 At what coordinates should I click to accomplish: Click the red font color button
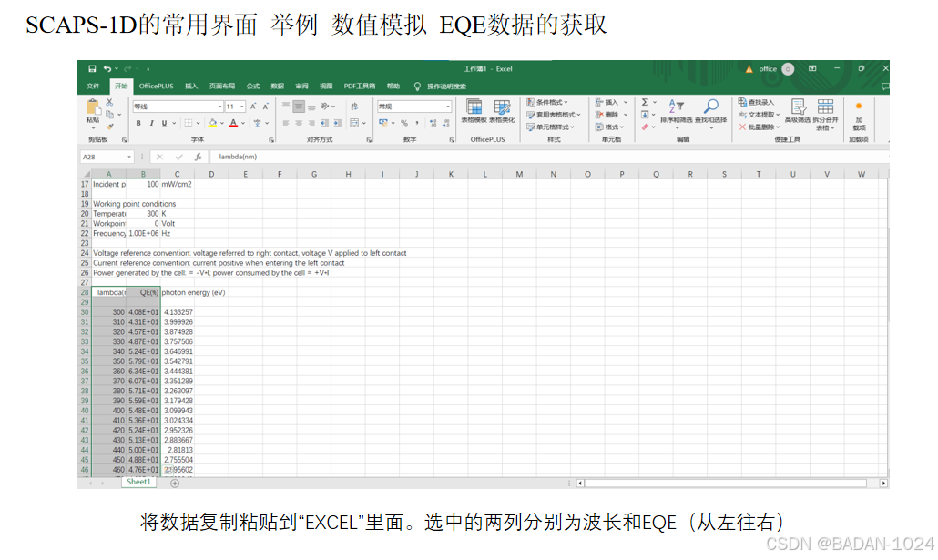[234, 123]
